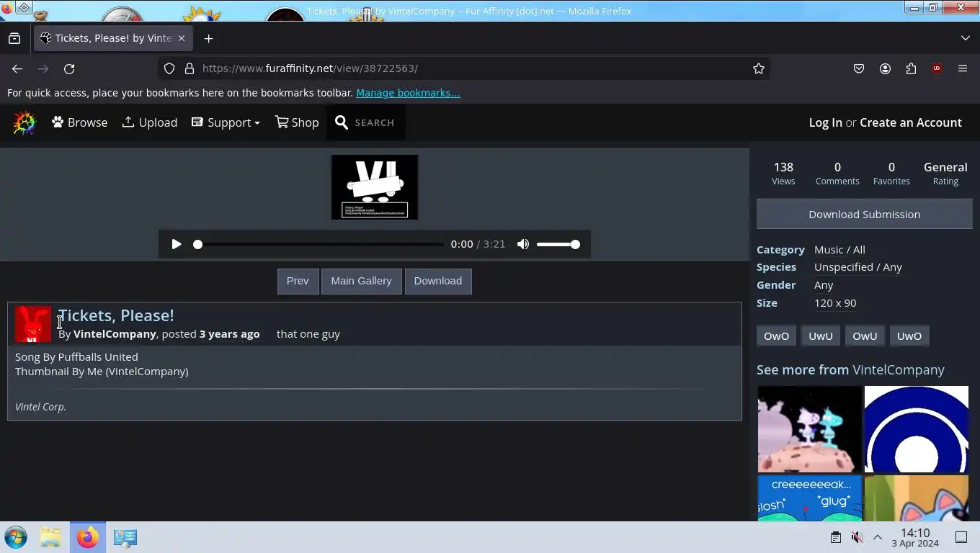Open a new tab with plus
The width and height of the screenshot is (980, 553).
[208, 38]
